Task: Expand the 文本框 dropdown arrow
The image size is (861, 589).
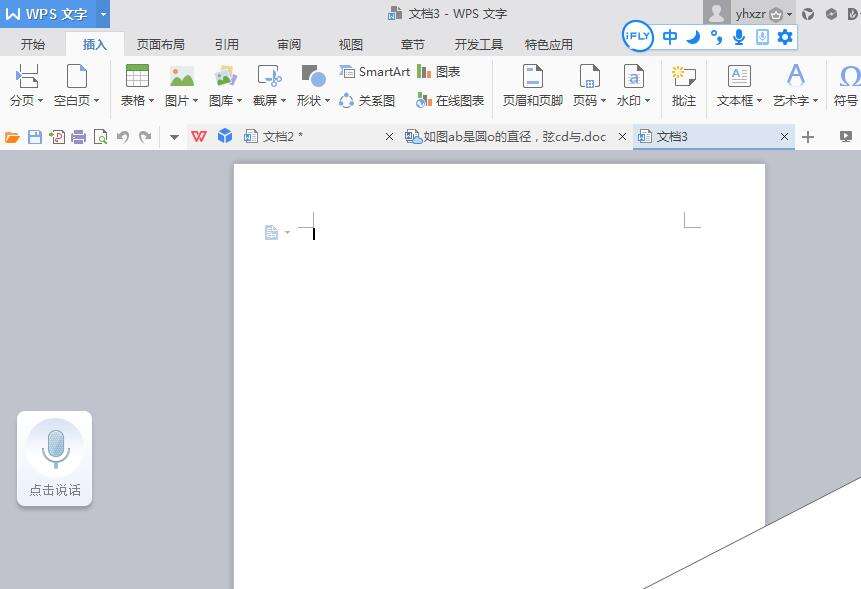Action: point(759,100)
